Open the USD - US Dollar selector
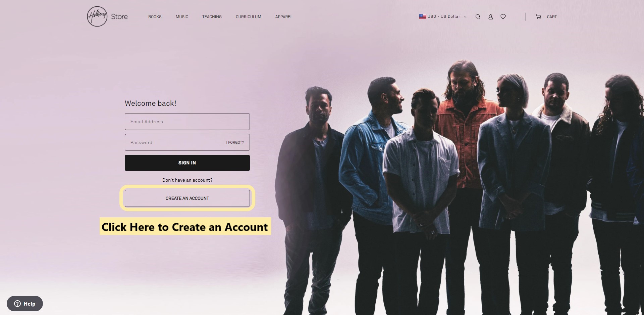This screenshot has width=644, height=315. point(443,16)
